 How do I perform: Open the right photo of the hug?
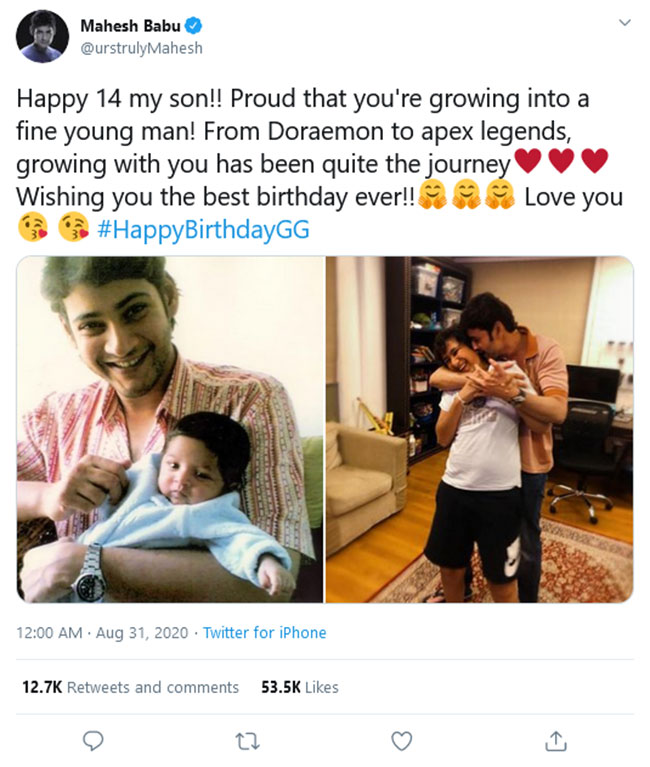[x=479, y=429]
